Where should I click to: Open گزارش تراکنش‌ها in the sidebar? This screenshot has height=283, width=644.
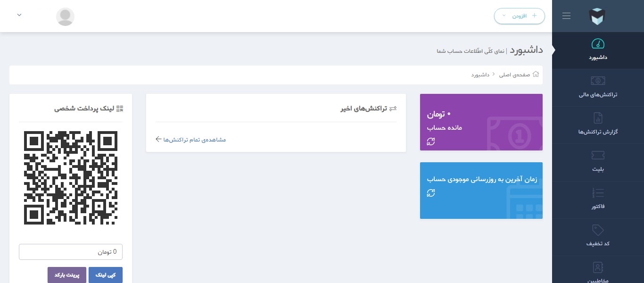coord(598,125)
